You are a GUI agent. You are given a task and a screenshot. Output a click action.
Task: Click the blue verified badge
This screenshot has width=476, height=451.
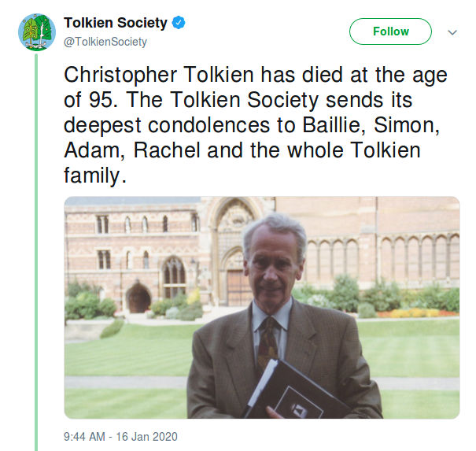[x=179, y=24]
